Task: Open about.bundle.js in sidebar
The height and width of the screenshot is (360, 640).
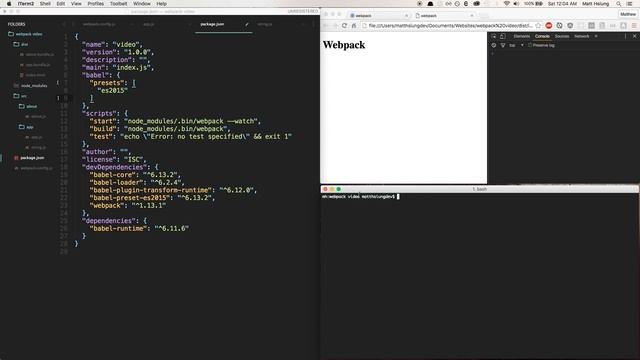Action: click(37, 54)
